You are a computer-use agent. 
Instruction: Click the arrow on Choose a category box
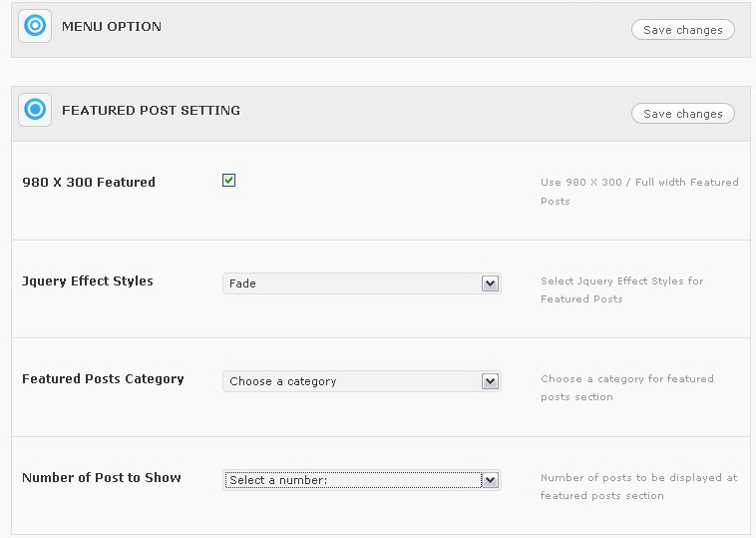[489, 381]
